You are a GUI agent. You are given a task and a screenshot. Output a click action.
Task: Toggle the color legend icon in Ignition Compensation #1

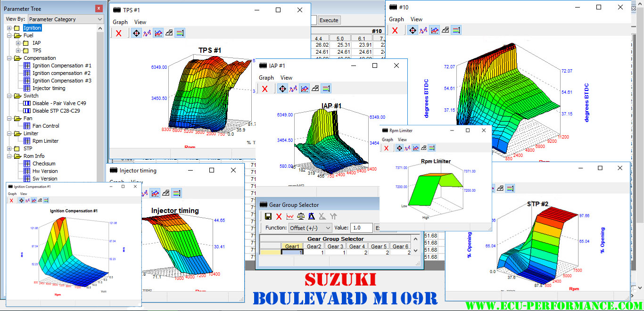click(46, 200)
